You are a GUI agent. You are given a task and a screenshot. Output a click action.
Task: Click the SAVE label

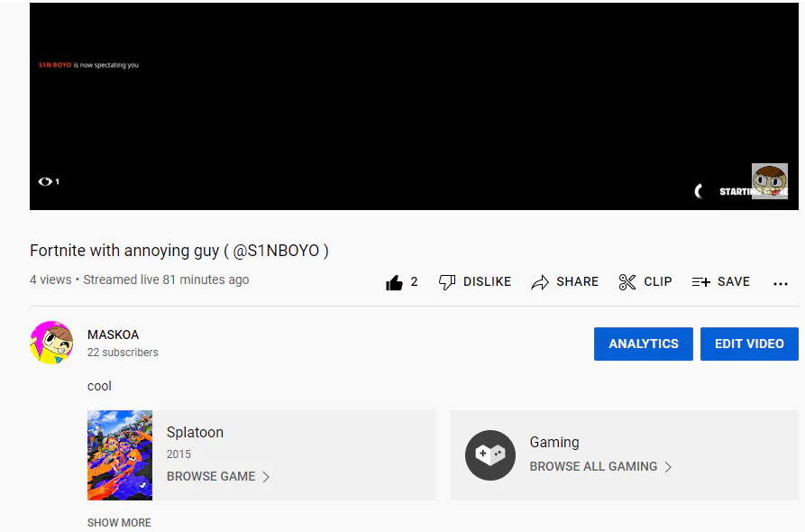coord(734,282)
